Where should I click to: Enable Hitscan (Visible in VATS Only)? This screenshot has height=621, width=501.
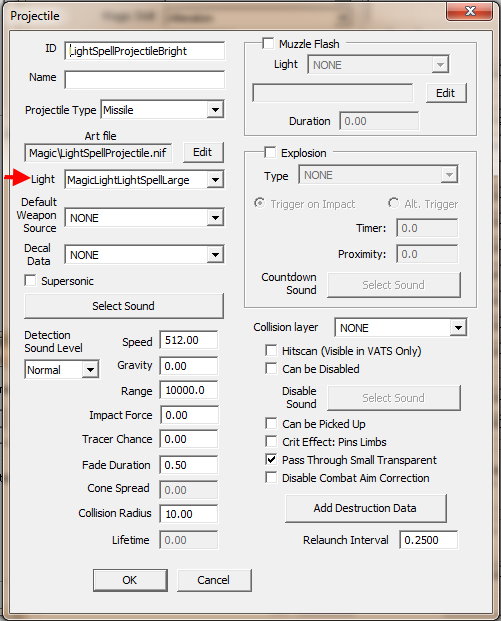coord(271,351)
